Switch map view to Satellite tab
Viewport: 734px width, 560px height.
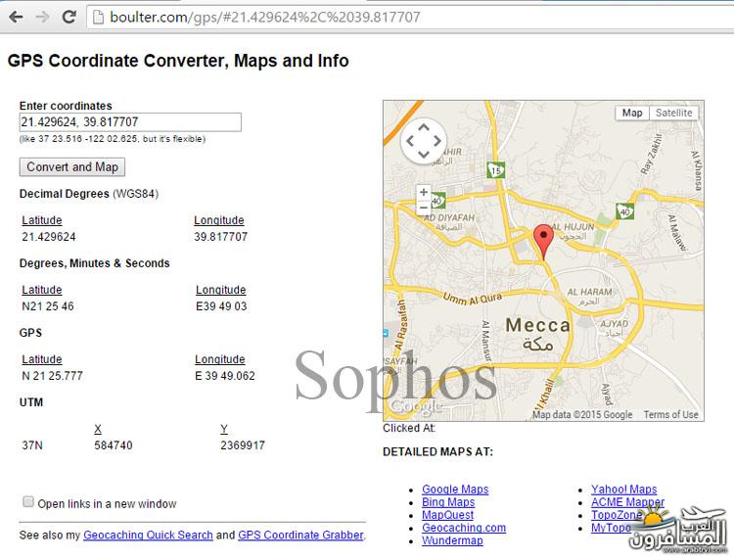673,113
